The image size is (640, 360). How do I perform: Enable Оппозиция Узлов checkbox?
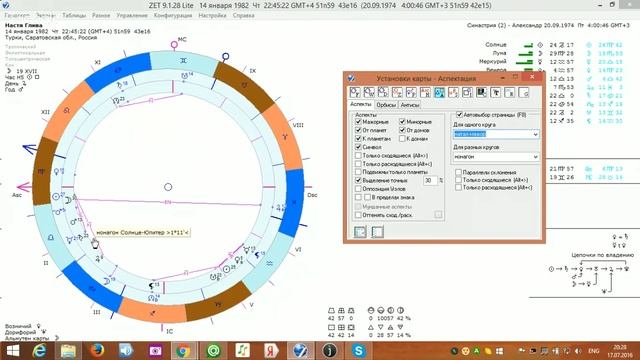tap(358, 189)
